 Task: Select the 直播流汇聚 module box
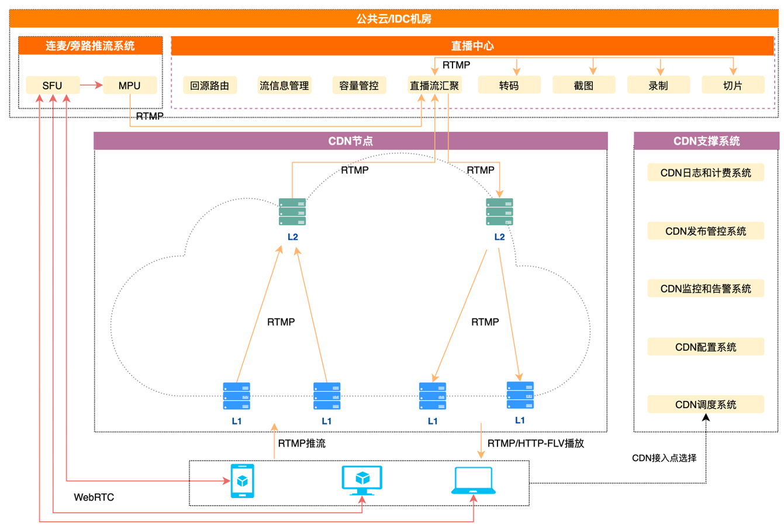[x=434, y=85]
